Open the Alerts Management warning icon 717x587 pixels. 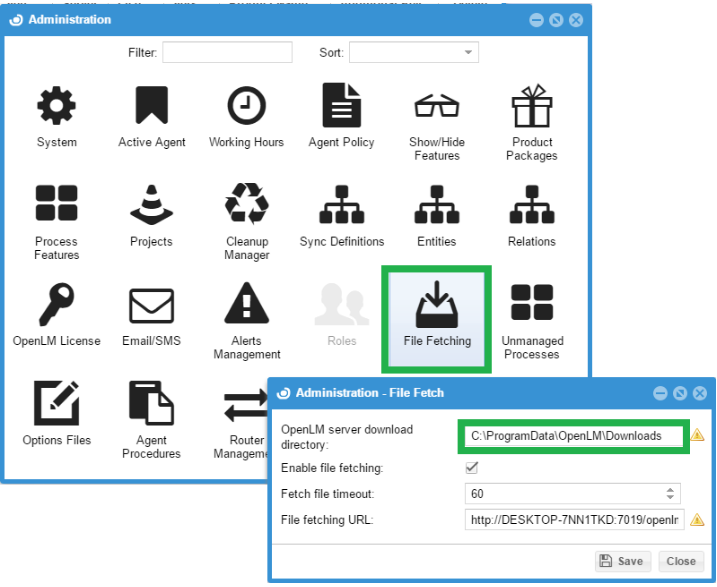pos(246,305)
